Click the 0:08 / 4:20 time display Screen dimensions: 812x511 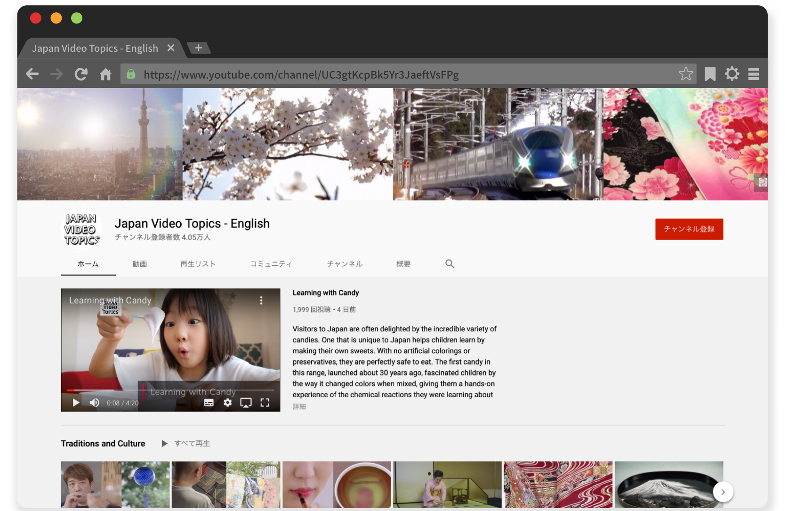pos(122,403)
